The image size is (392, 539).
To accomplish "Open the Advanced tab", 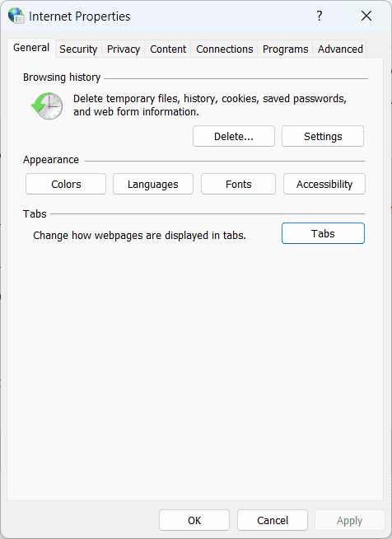I will (340, 49).
